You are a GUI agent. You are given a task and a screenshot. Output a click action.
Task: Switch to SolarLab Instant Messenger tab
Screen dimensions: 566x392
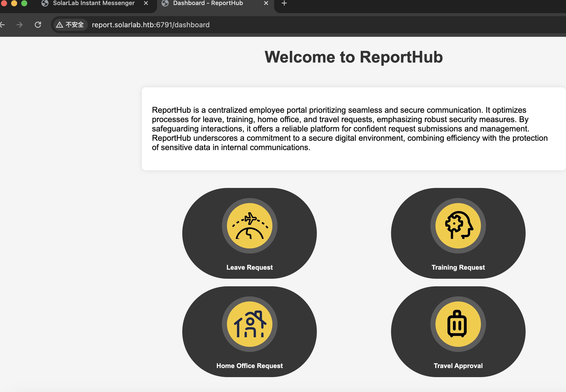tap(93, 3)
